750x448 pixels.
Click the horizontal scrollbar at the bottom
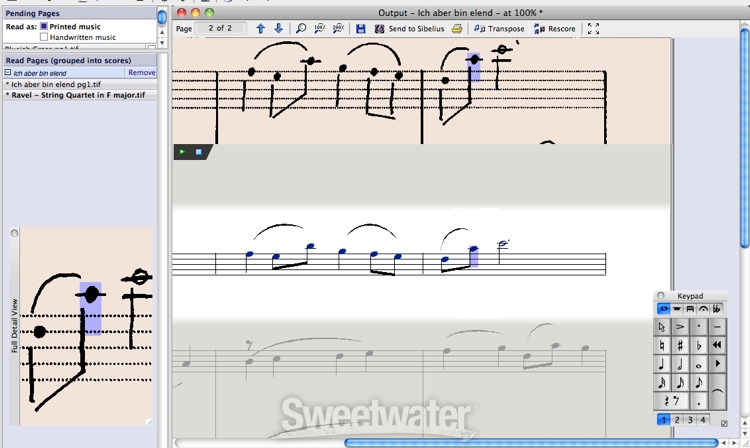click(x=530, y=442)
